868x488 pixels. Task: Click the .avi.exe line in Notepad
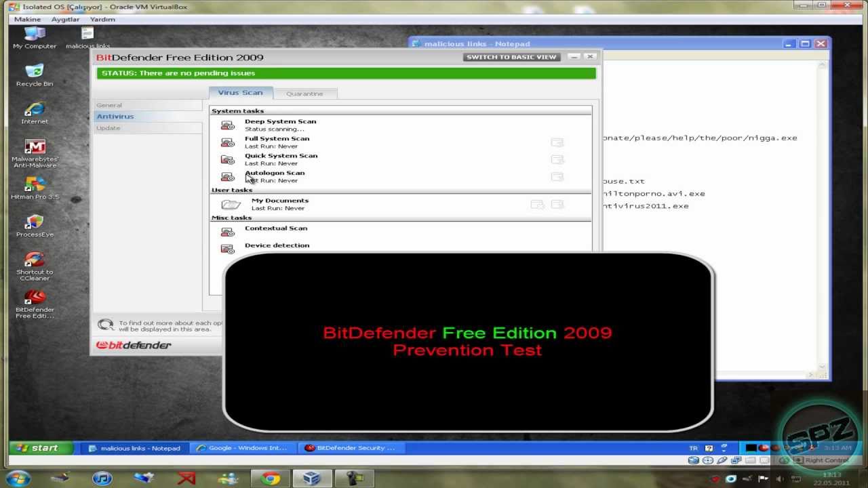click(653, 194)
